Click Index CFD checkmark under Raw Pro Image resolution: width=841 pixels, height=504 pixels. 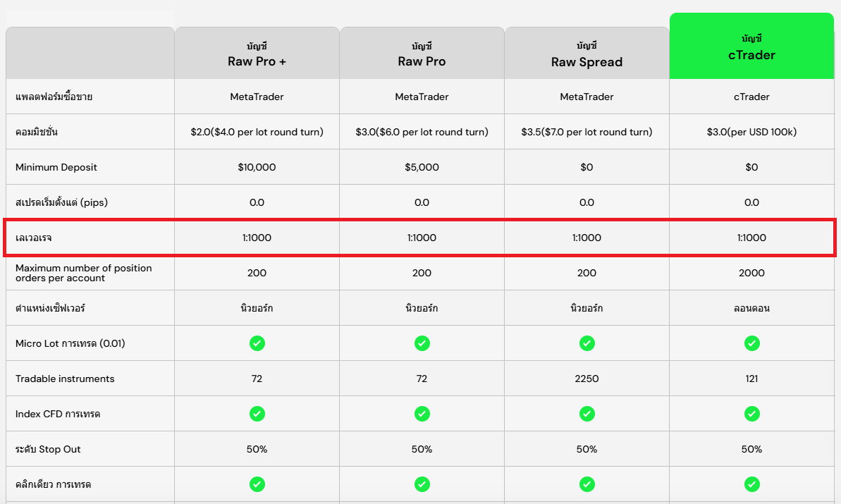(422, 414)
